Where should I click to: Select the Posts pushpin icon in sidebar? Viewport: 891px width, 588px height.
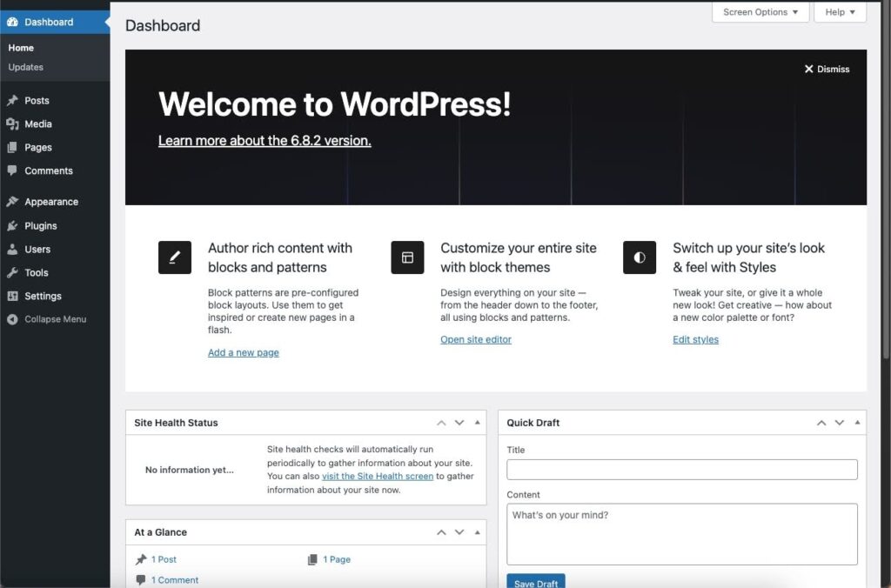coord(11,100)
